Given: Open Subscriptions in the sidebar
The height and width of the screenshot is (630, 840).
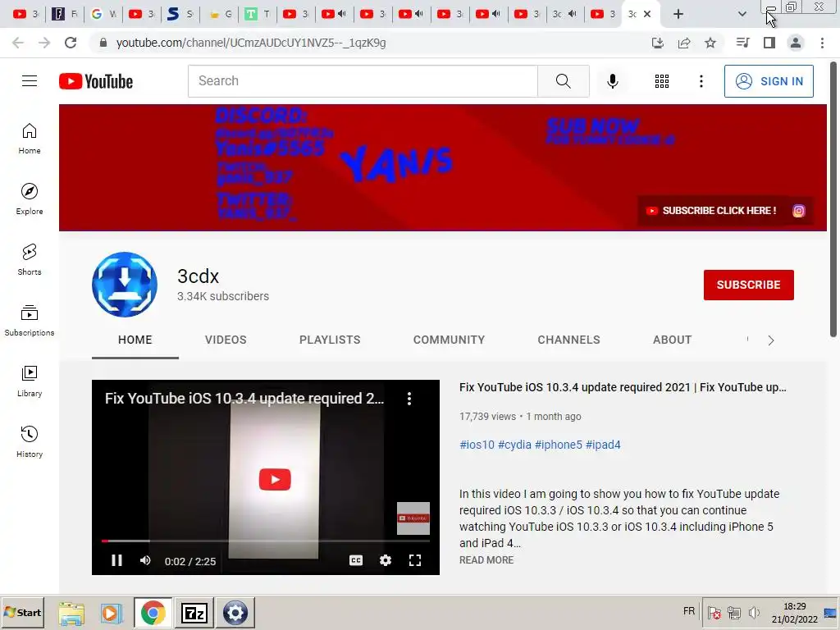Looking at the screenshot, I should [x=30, y=320].
